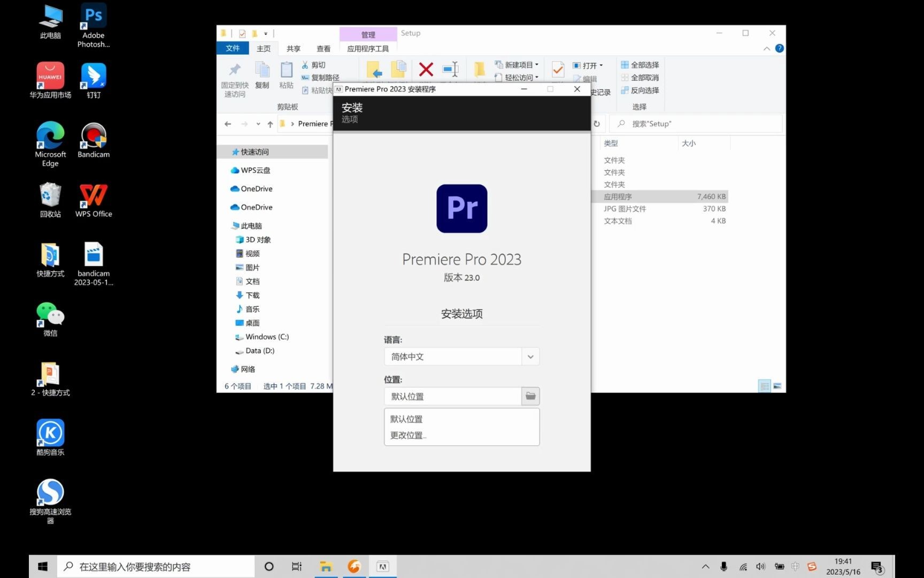Image resolution: width=924 pixels, height=578 pixels.
Task: Open Bandicam desktop icon
Action: tap(94, 140)
